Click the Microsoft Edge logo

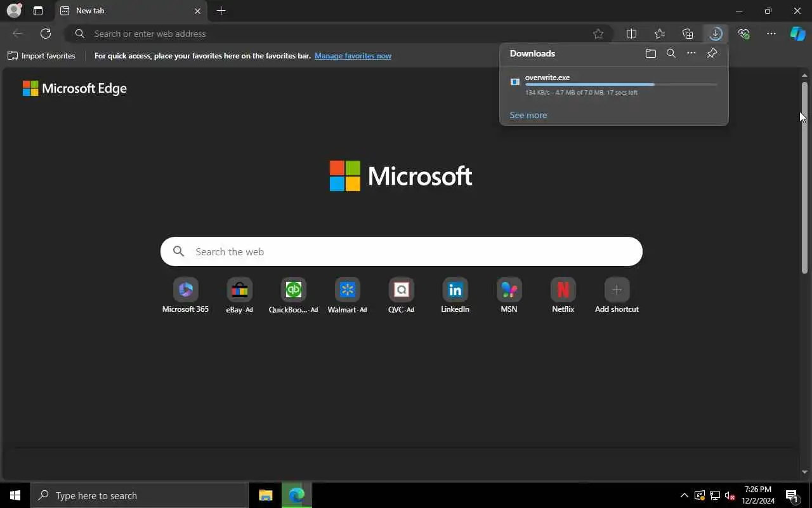tap(75, 88)
